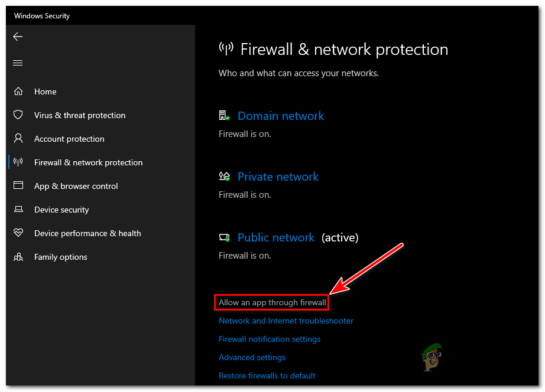This screenshot has height=392, width=545.
Task: Click the Account protection person icon
Action: (x=18, y=139)
